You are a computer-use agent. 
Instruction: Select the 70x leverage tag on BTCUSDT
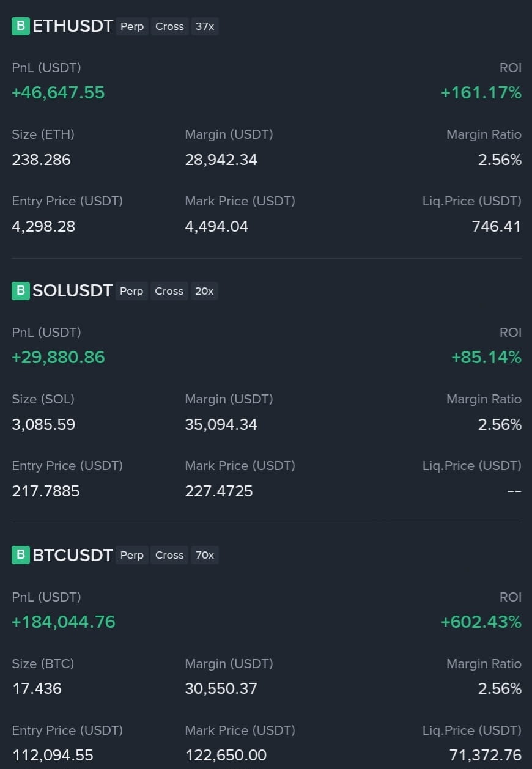coord(204,555)
